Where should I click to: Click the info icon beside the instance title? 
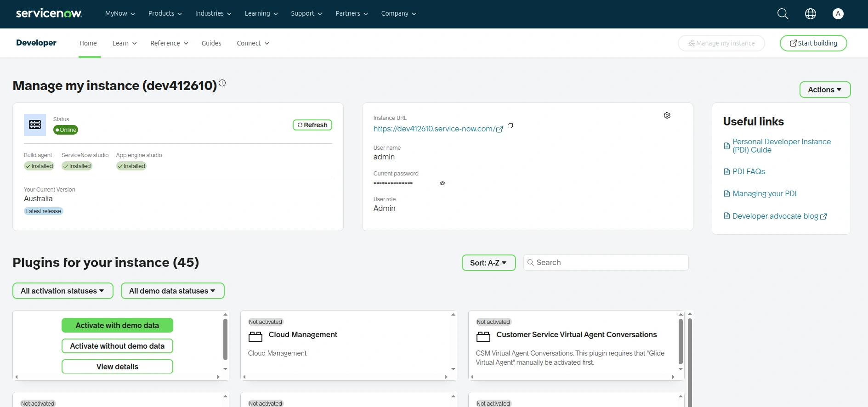(x=222, y=83)
